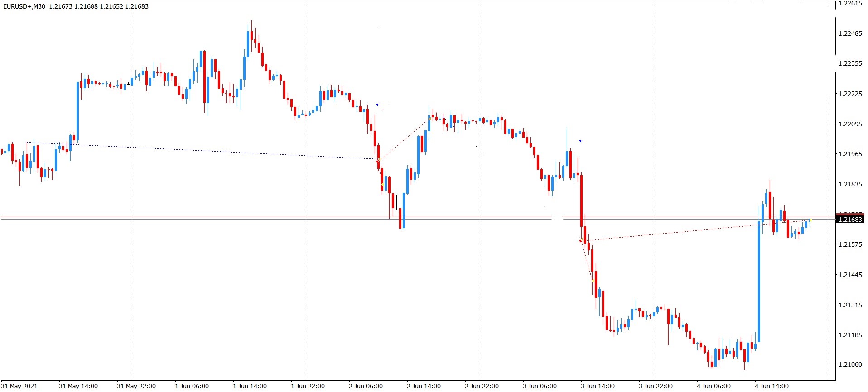Image resolution: width=868 pixels, height=392 pixels.
Task: Click the 2 Jun 06:00 time label
Action: coord(366,386)
